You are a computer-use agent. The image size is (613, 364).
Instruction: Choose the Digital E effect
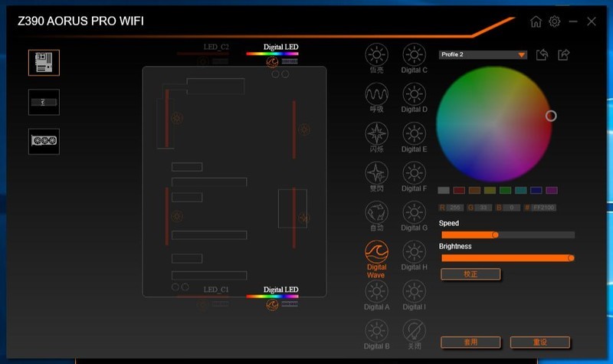(414, 133)
